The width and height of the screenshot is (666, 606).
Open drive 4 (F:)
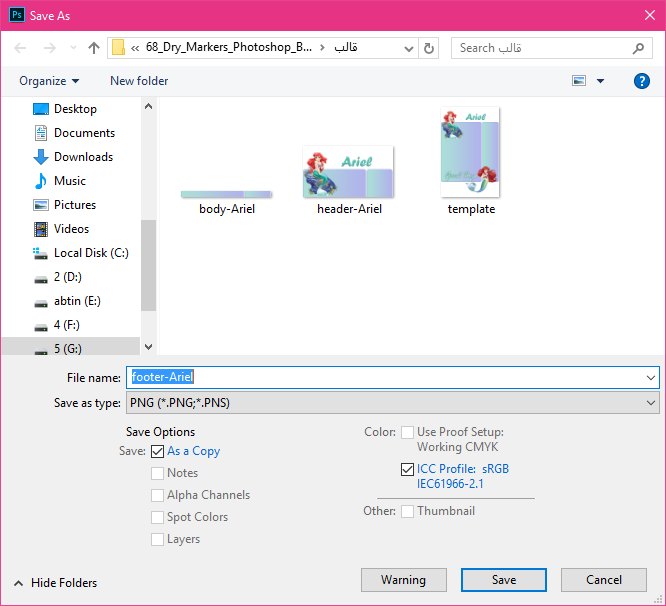point(67,325)
